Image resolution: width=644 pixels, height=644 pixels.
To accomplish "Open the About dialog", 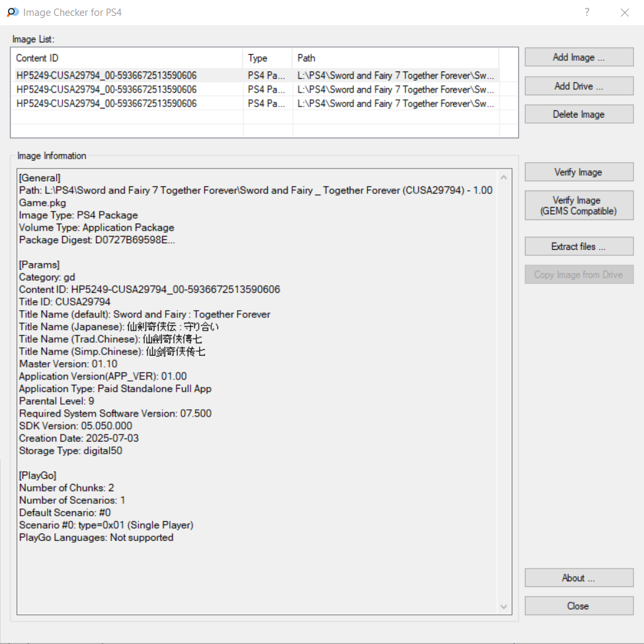I will tap(579, 578).
